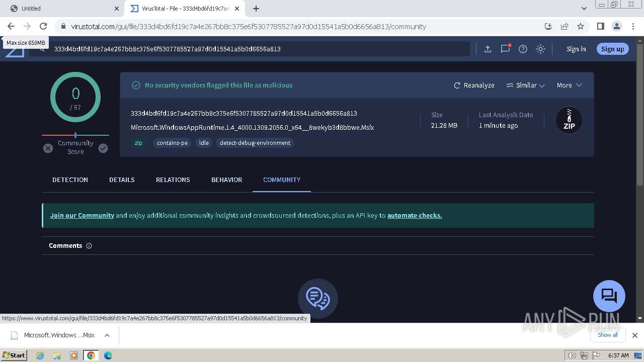
Task: Reanalyze the file
Action: click(x=474, y=85)
